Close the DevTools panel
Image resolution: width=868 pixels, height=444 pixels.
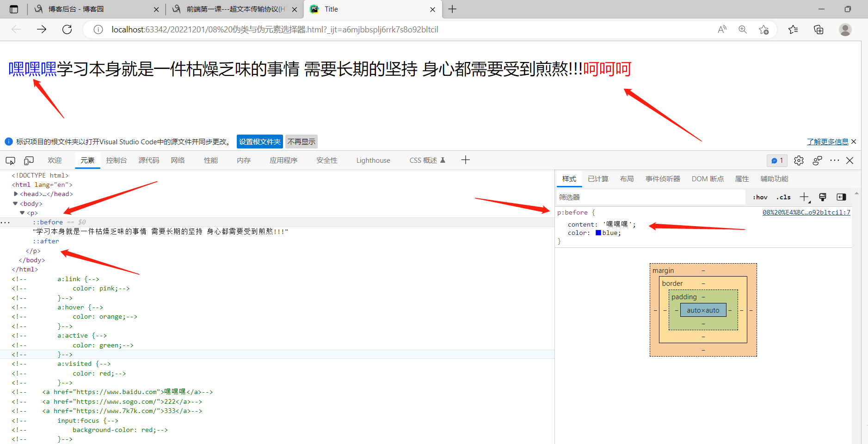coord(850,160)
